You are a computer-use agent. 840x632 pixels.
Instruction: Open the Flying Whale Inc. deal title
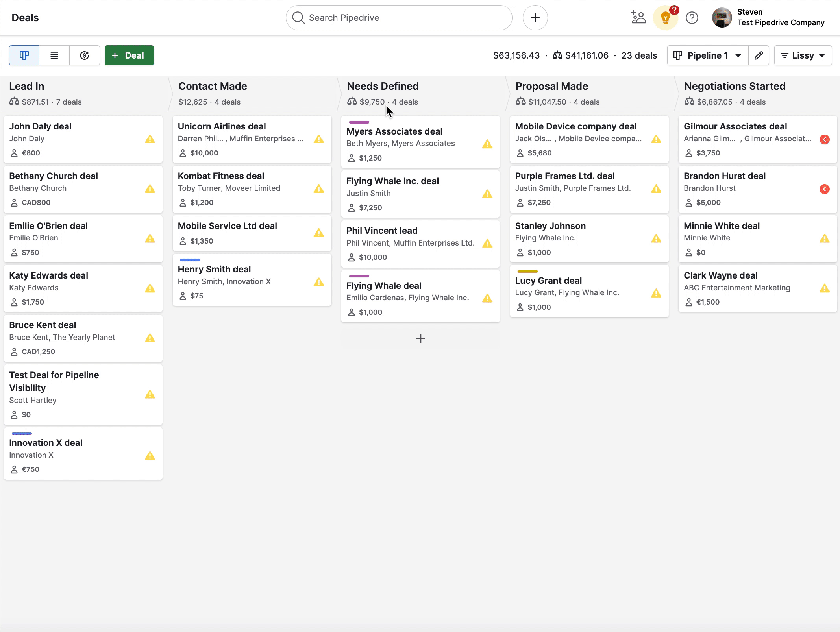[392, 181]
